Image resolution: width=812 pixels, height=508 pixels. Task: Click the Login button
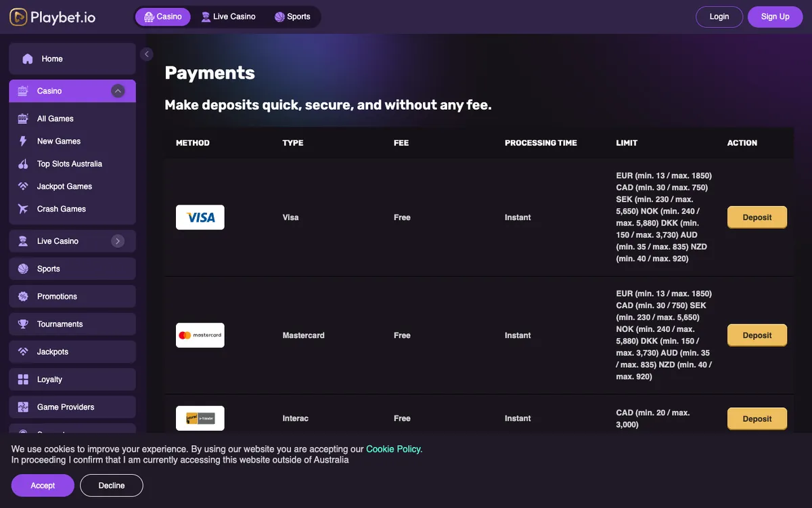[x=719, y=17]
